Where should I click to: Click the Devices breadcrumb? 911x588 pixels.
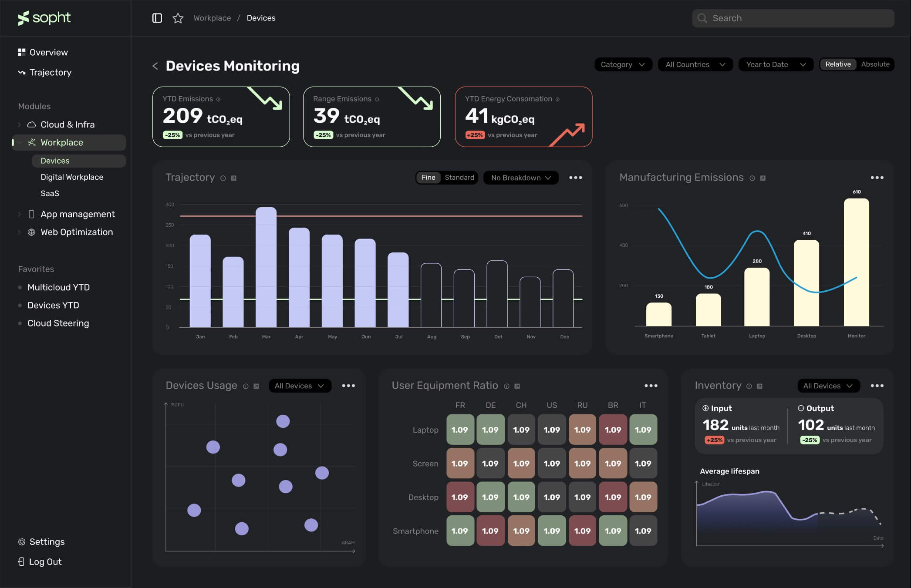[261, 18]
